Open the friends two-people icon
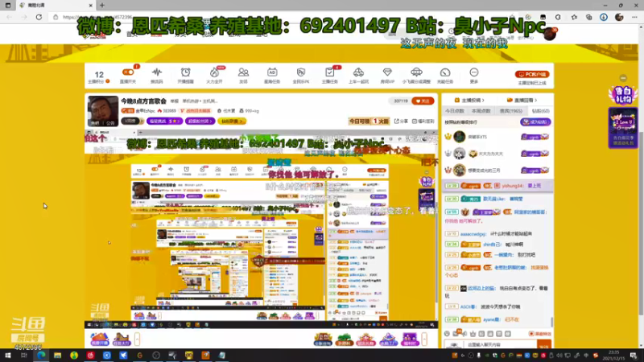 pos(243,72)
